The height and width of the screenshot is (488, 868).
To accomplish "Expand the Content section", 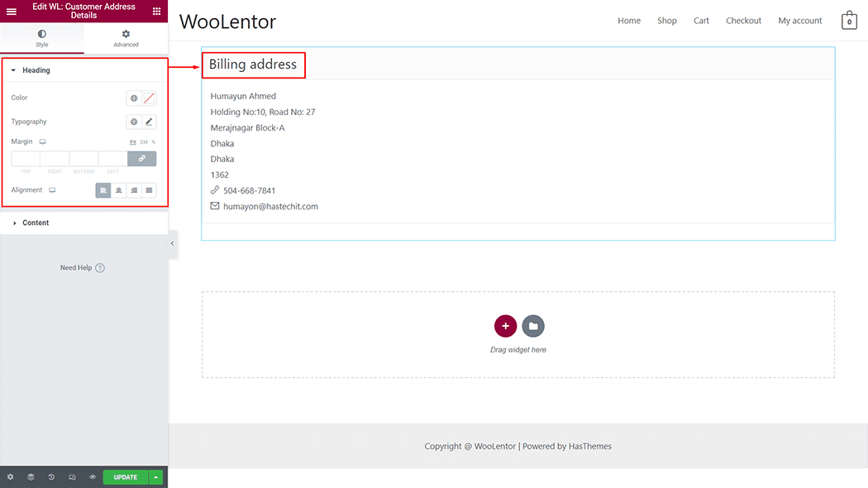I will (36, 222).
